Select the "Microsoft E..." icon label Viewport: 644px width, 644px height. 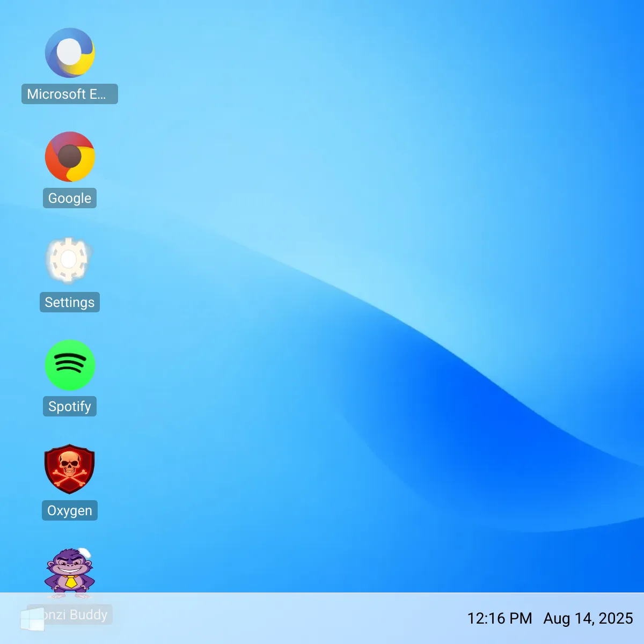[70, 94]
